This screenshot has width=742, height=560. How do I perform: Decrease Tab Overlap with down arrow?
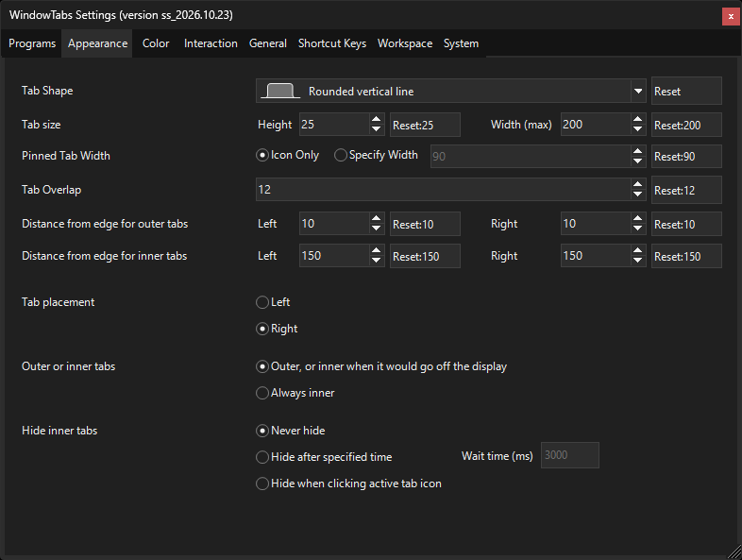click(x=638, y=195)
